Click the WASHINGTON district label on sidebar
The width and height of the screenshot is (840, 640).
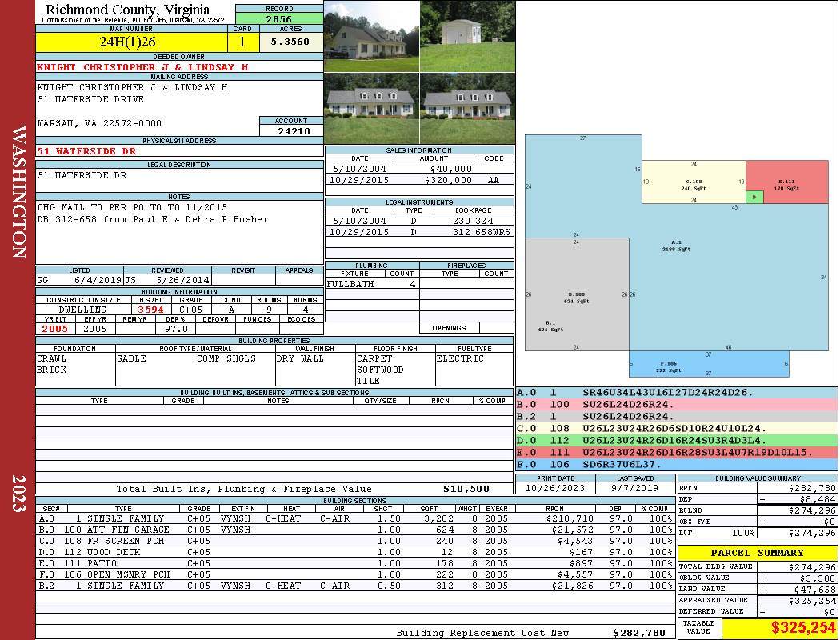pyautogui.click(x=19, y=192)
